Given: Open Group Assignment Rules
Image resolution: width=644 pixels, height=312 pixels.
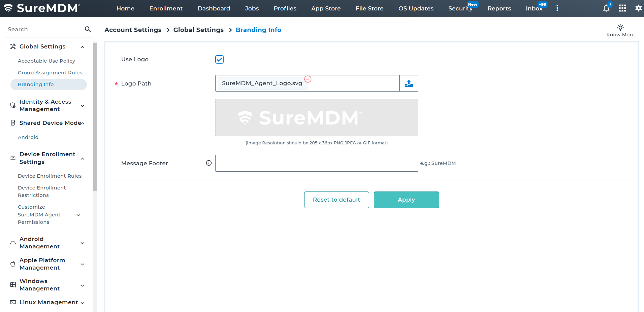Looking at the screenshot, I should (50, 73).
